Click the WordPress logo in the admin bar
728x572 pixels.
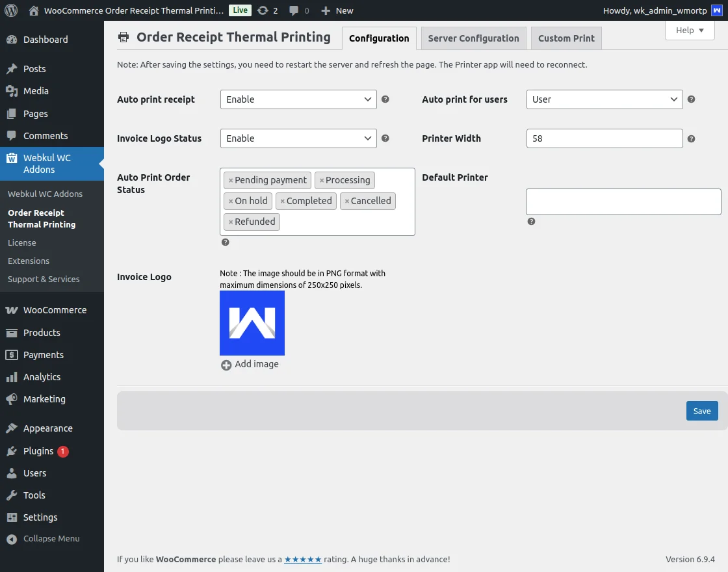point(10,10)
